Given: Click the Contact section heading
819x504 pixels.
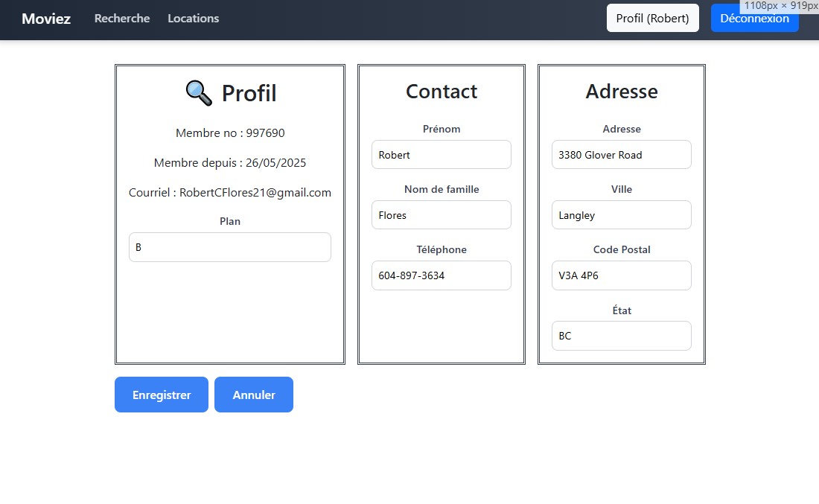Looking at the screenshot, I should (x=442, y=92).
